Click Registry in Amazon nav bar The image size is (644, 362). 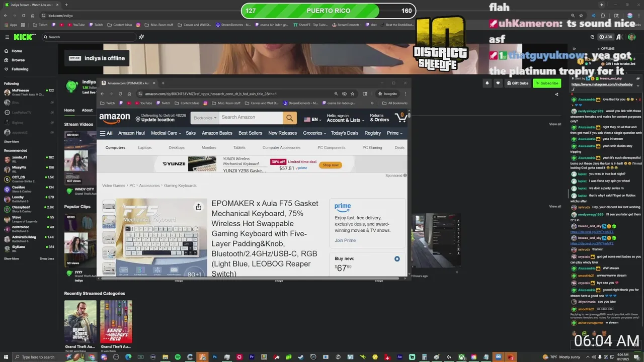pyautogui.click(x=372, y=133)
